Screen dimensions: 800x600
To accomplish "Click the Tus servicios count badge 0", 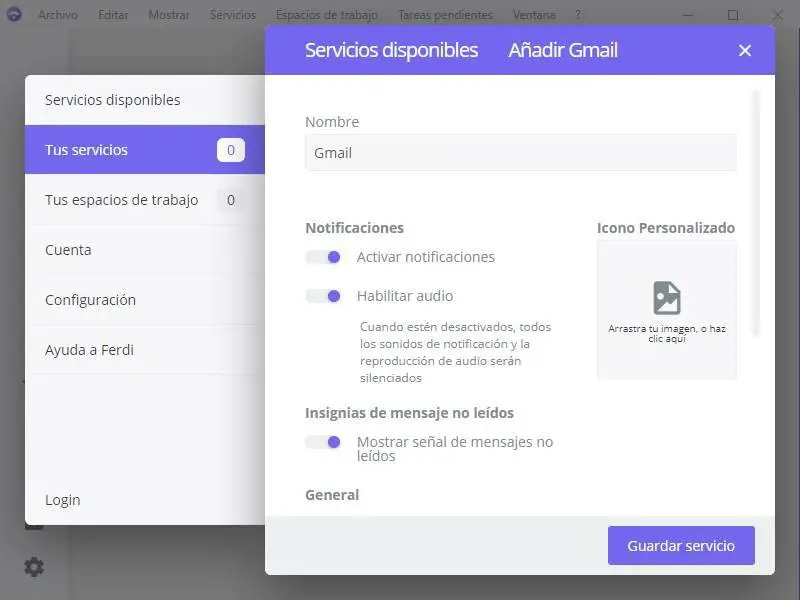I will (231, 150).
